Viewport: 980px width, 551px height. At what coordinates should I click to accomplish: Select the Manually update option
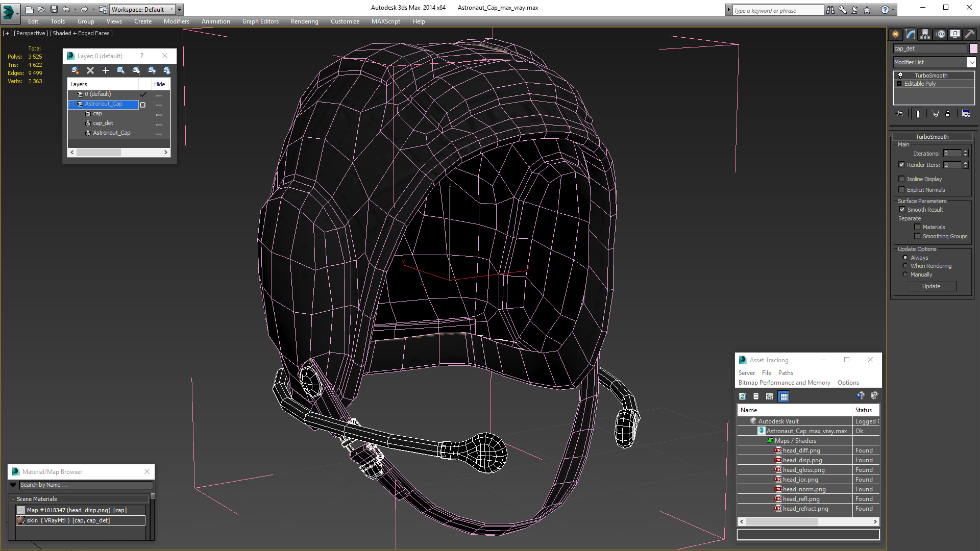(x=905, y=274)
